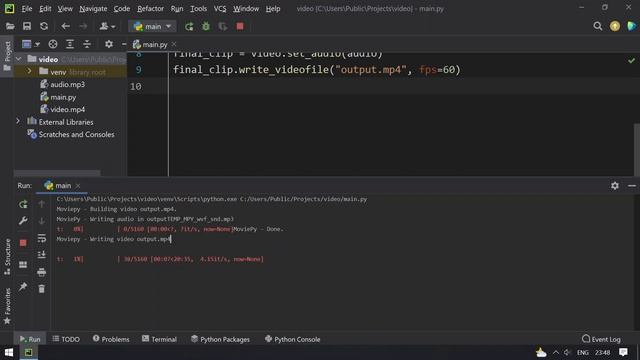This screenshot has width=640, height=360.
Task: Click the green Debug bug icon
Action: pos(206,27)
